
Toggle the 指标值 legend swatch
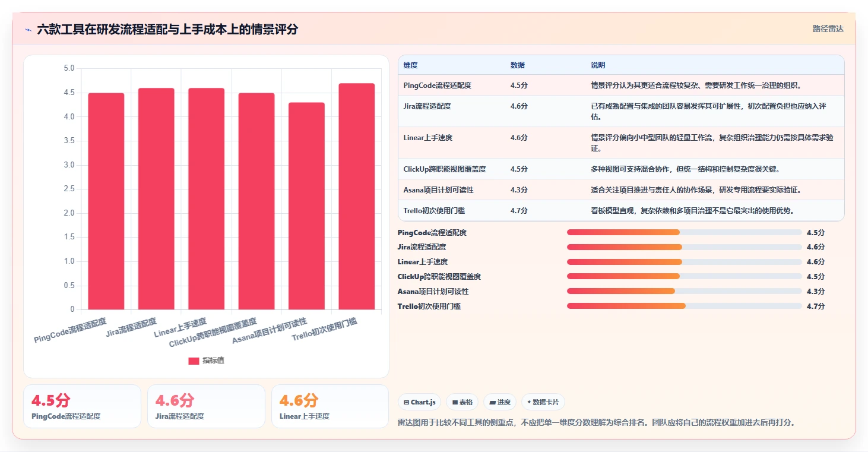click(x=194, y=361)
